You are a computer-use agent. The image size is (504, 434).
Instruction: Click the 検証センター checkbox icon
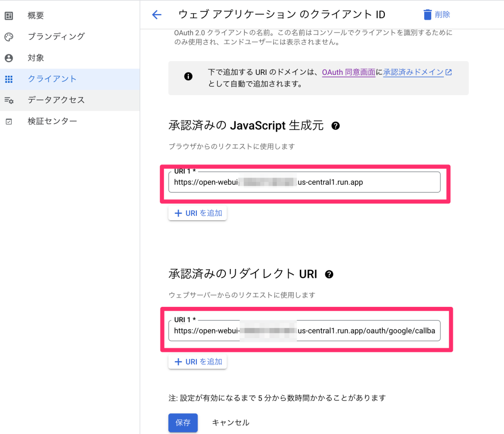[9, 122]
